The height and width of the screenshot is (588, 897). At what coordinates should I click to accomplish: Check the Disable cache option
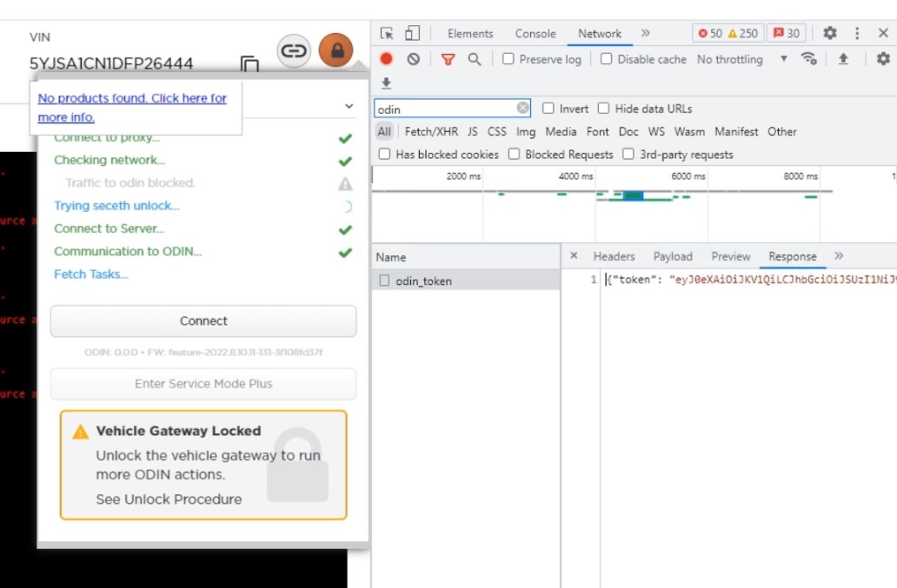point(607,59)
